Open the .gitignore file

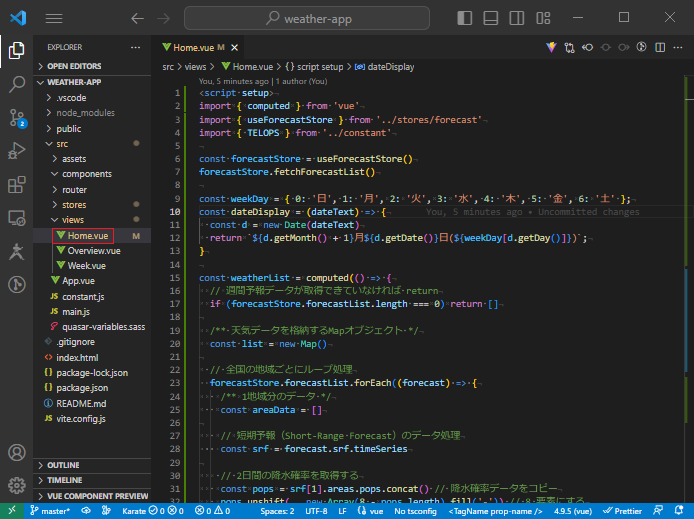pos(92,342)
